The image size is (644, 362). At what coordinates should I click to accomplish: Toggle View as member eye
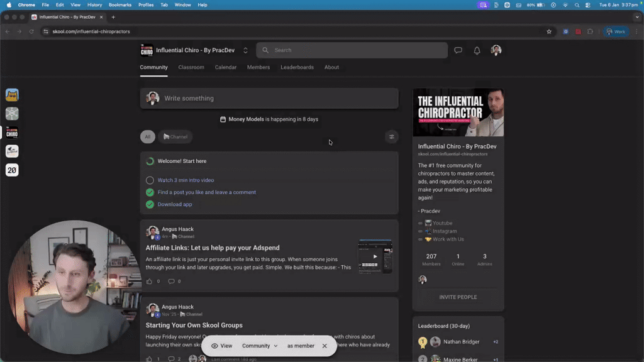click(214, 346)
